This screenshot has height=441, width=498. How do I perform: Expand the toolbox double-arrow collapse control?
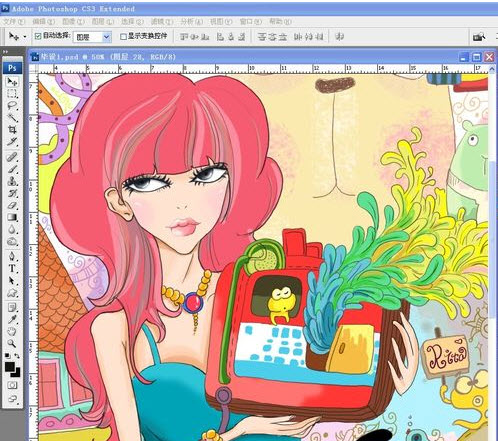click(x=6, y=52)
